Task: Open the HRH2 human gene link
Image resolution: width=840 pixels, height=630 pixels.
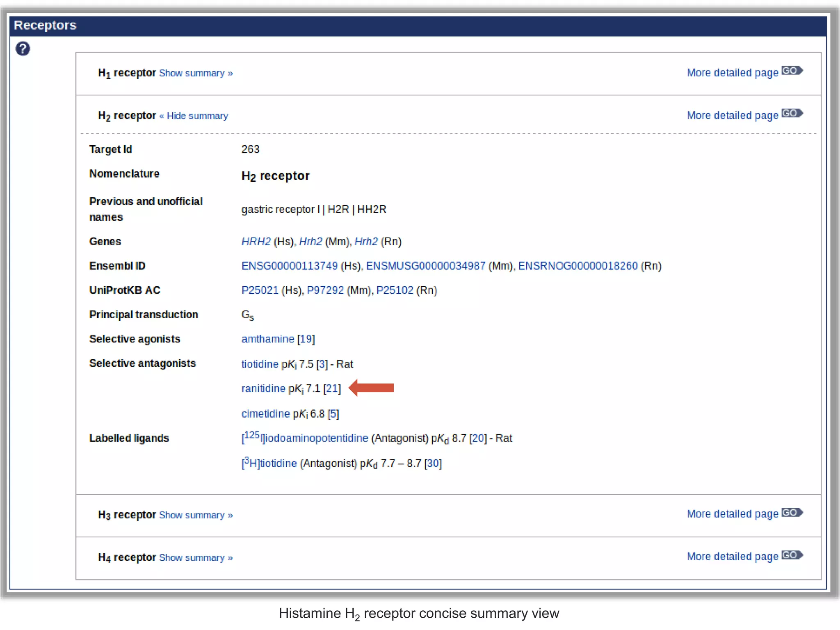Action: coord(256,242)
